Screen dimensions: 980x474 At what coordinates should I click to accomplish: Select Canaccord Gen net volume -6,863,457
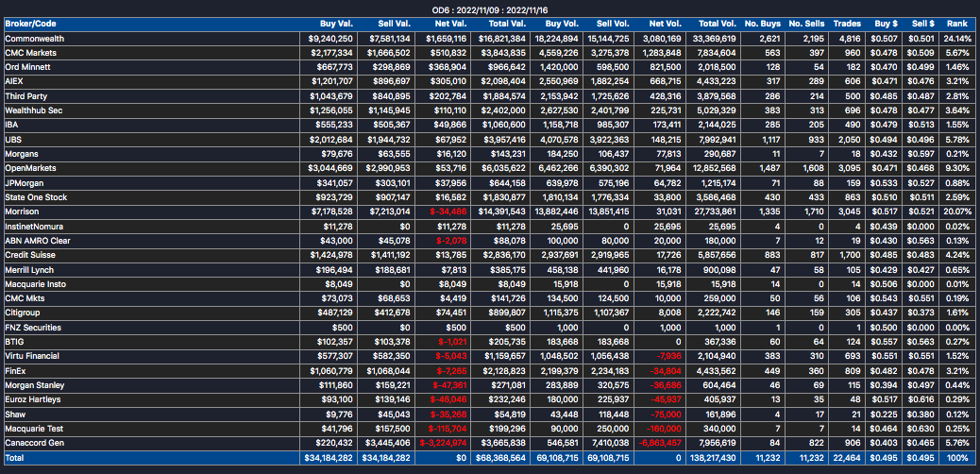click(x=660, y=443)
